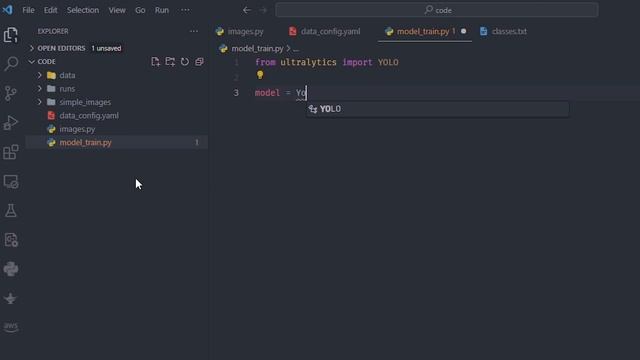Open the AWS toolkit view
The width and height of the screenshot is (640, 360).
click(x=11, y=327)
